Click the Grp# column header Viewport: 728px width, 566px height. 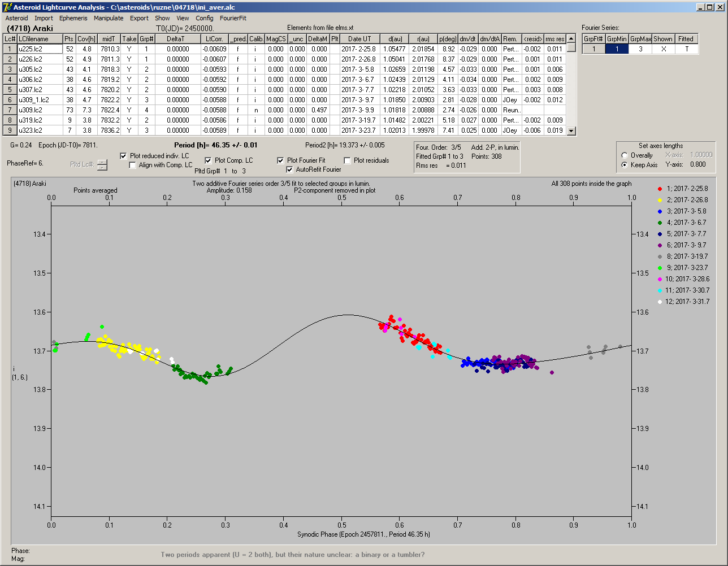pyautogui.click(x=146, y=39)
